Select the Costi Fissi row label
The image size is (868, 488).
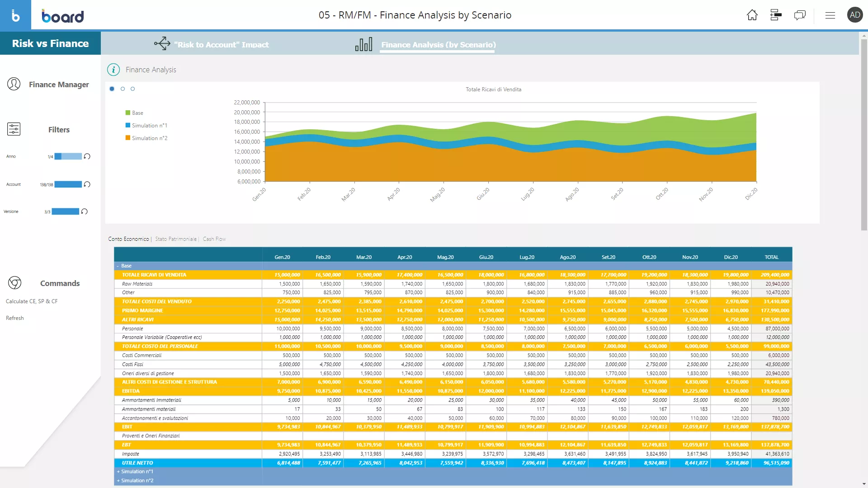pyautogui.click(x=132, y=364)
